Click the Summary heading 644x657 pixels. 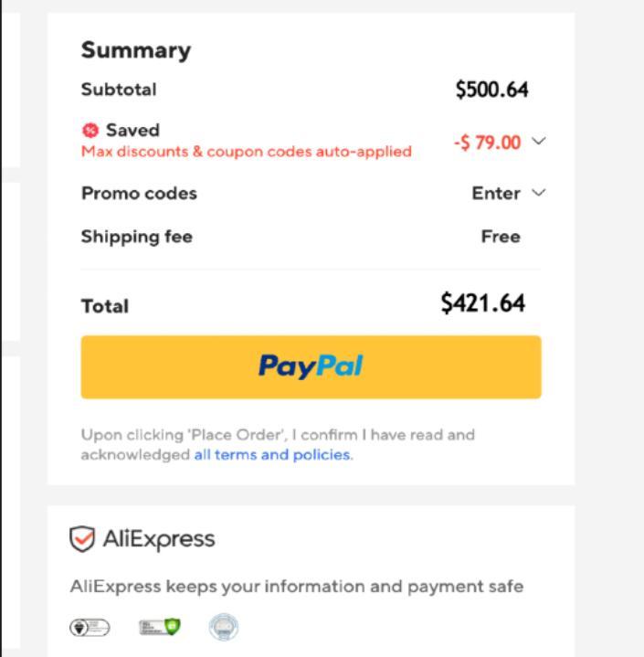click(x=136, y=50)
